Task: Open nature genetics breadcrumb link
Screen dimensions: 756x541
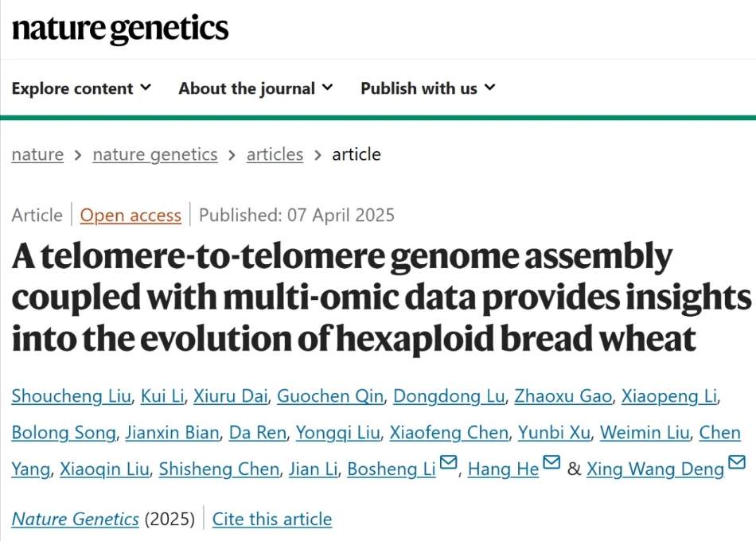Action: pos(155,154)
